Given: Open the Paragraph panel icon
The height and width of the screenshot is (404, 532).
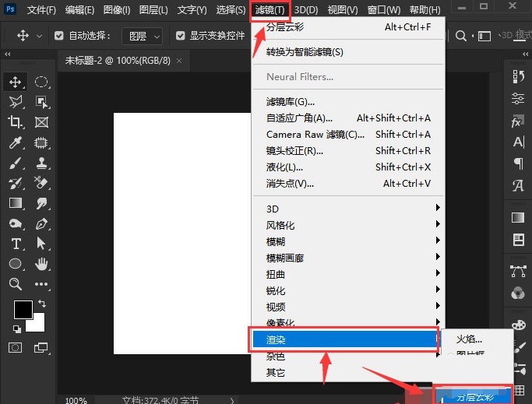Looking at the screenshot, I should click(518, 163).
